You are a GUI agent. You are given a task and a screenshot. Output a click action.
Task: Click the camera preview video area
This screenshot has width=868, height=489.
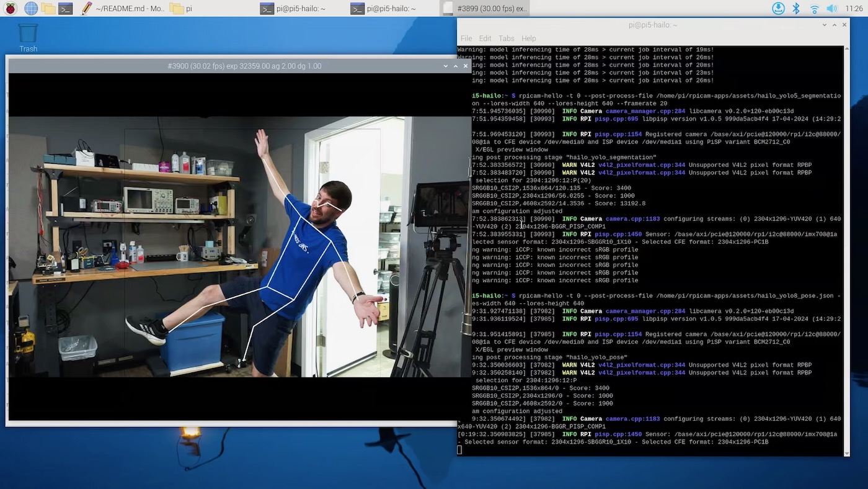point(239,246)
